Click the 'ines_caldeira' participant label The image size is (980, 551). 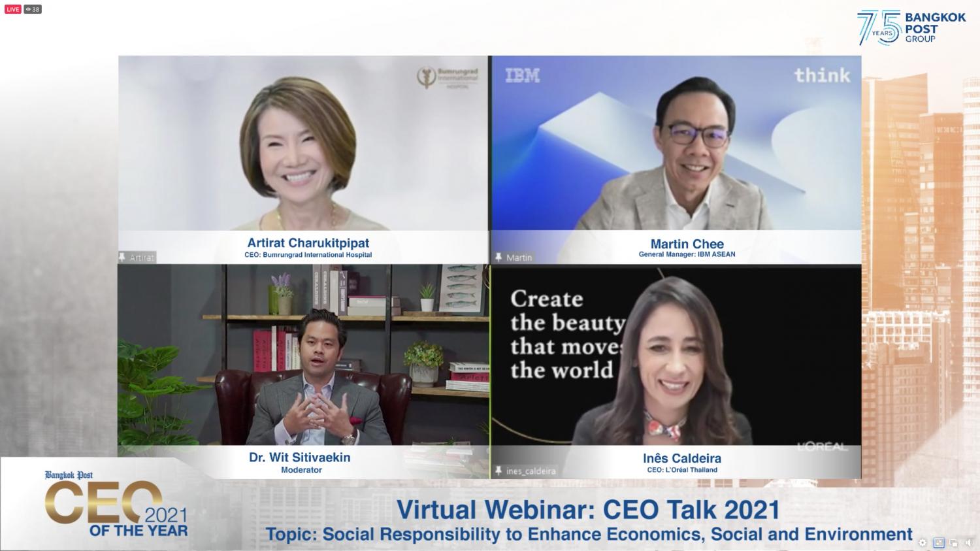[x=531, y=471]
